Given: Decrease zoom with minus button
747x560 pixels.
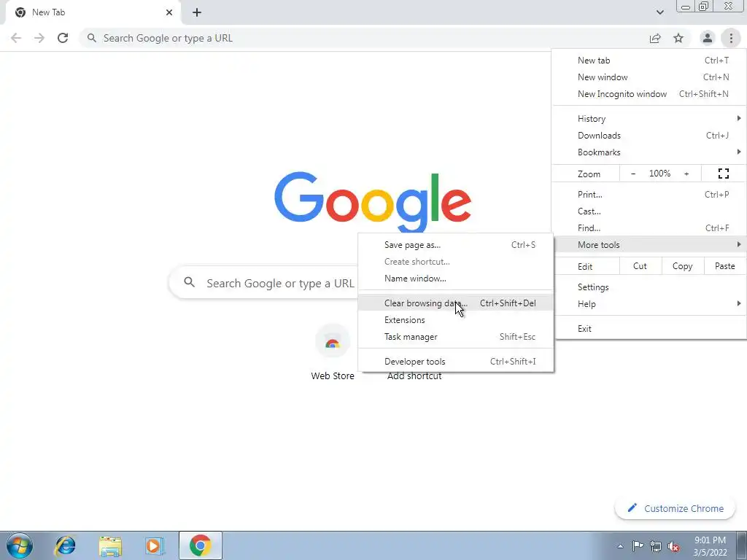Looking at the screenshot, I should (x=633, y=174).
